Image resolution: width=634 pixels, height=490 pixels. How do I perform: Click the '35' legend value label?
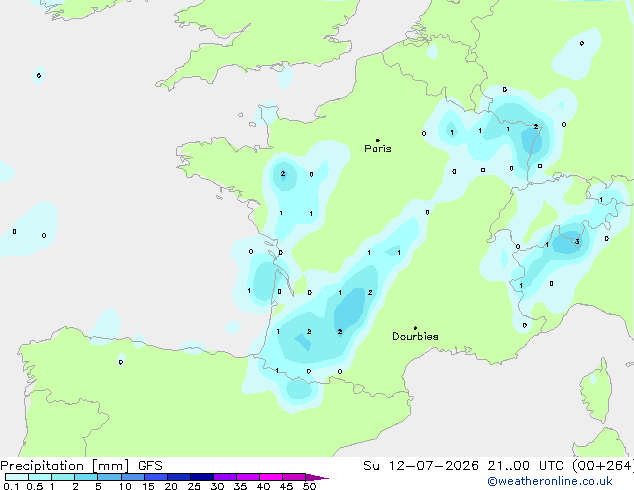click(240, 486)
